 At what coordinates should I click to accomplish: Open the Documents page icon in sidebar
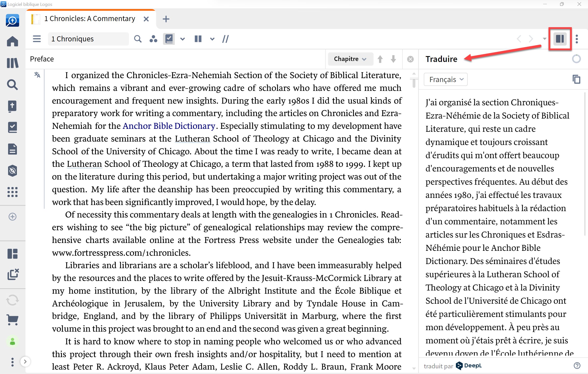click(13, 149)
